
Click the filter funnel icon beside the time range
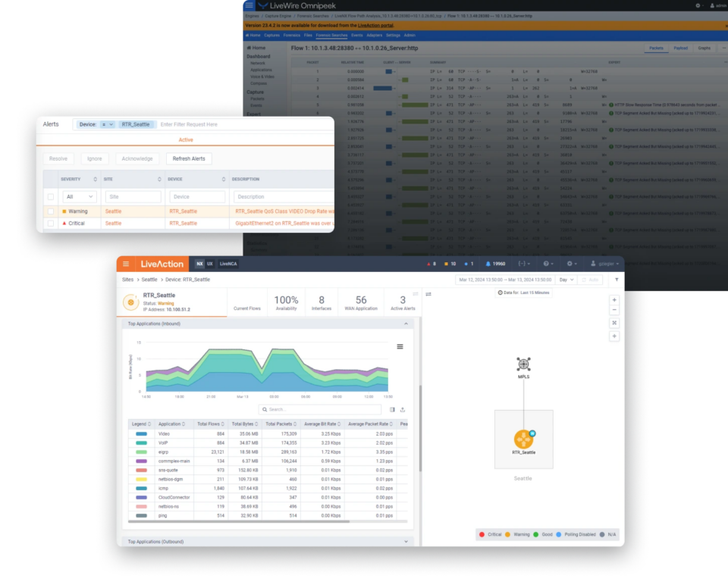point(617,280)
